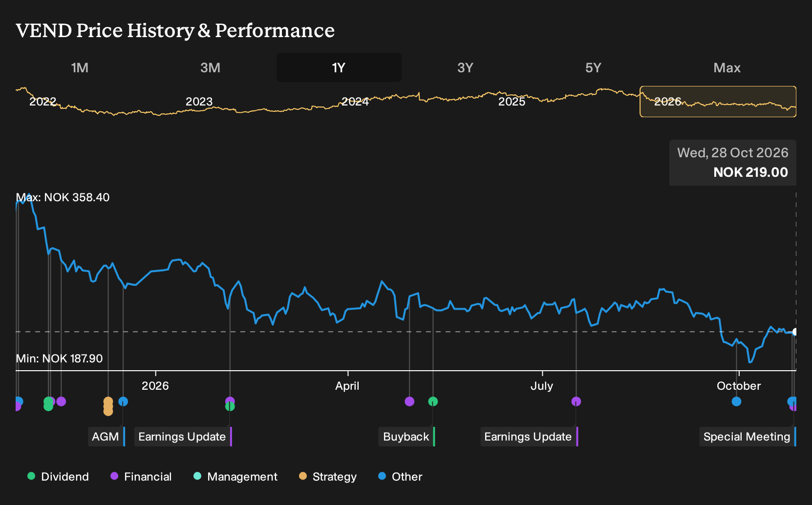Screen dimensions: 812x505
Task: Click the "NOK 219.00" price readout
Action: (x=750, y=172)
